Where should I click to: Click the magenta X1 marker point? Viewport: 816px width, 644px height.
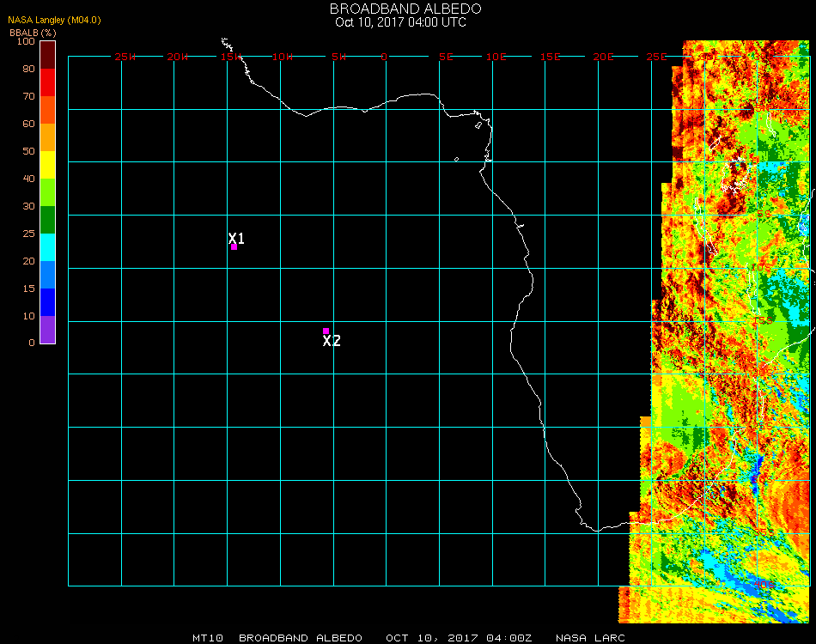[x=234, y=247]
